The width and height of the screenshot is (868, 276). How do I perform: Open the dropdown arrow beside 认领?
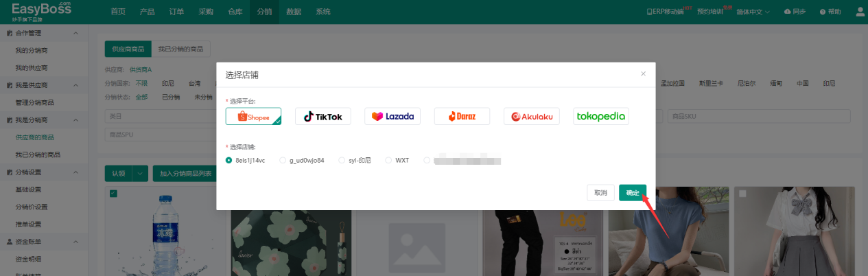141,174
